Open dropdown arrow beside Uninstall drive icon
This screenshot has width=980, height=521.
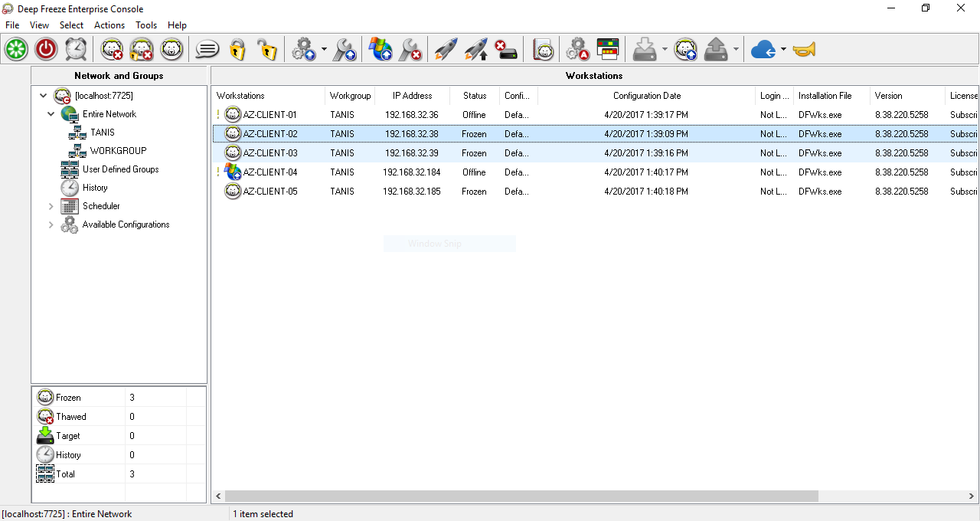click(736, 50)
